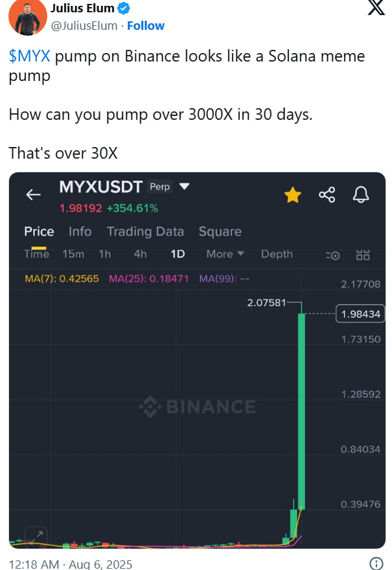Screen dimensions: 392x570
Task: Open the tweet info icon
Action: coord(375,564)
